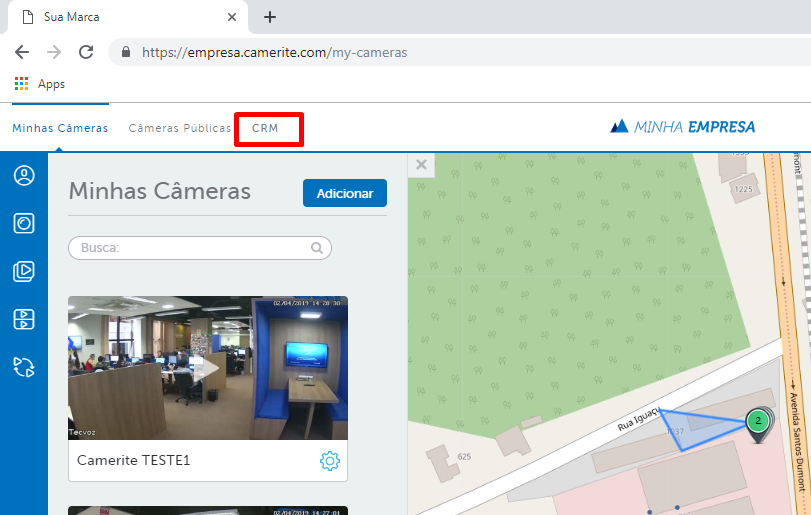Viewport: 811px width, 515px height.
Task: Select the film clip sidebar icon
Action: point(24,319)
